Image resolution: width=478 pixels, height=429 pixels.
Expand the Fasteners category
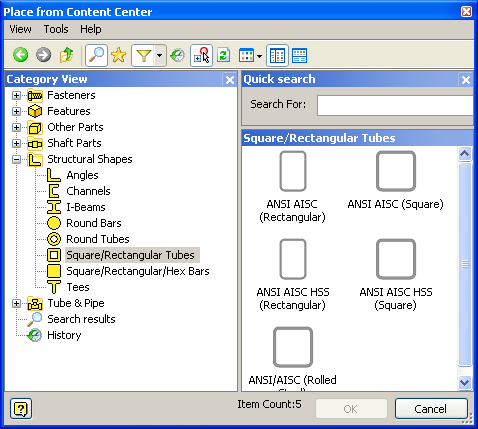[16, 95]
